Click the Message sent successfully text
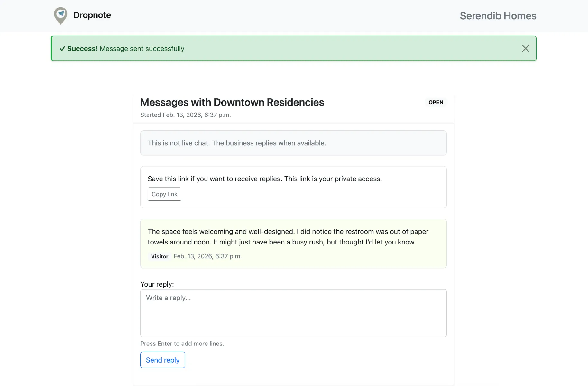 [142, 49]
